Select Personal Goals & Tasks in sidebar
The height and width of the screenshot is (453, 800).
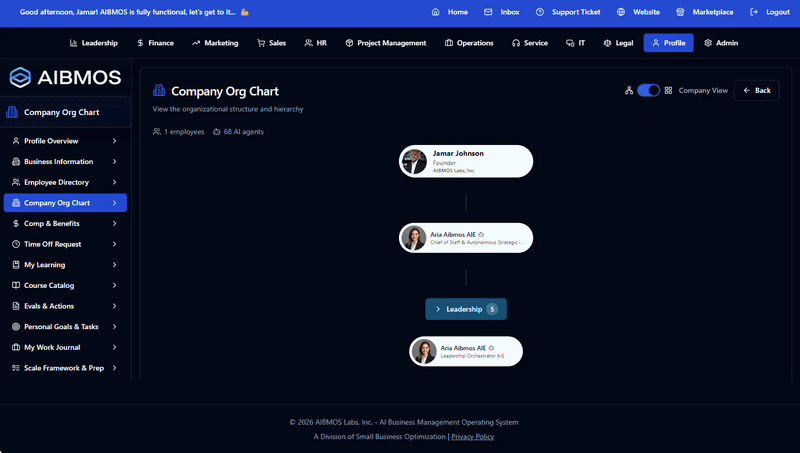(65, 326)
